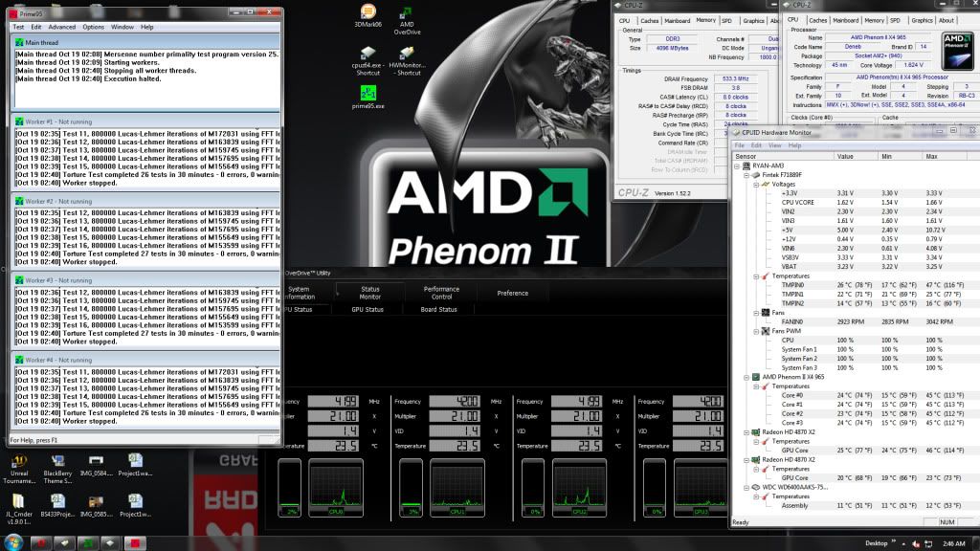This screenshot has width=980, height=551.
Task: Open the Advanced menu in Prime95
Action: 61,27
